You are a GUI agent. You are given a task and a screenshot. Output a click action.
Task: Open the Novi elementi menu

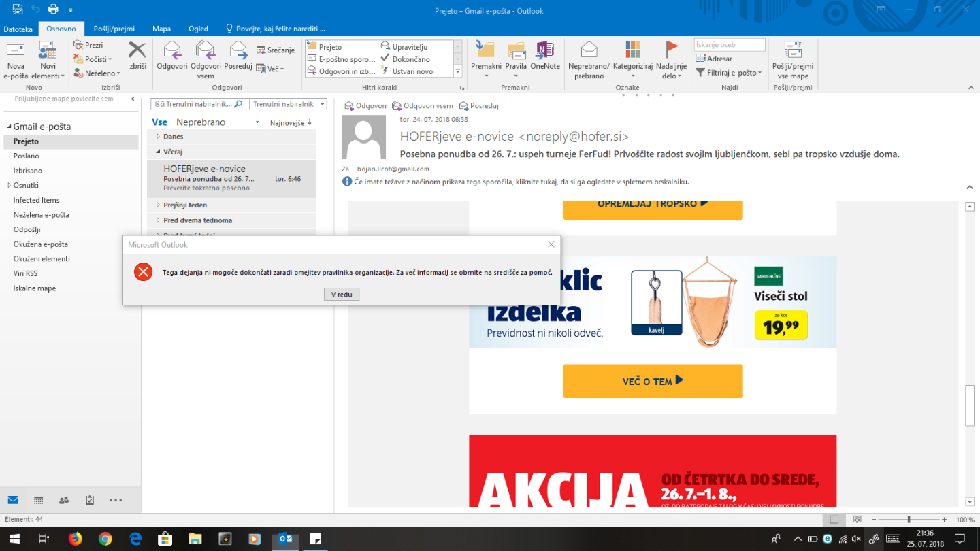(x=48, y=61)
